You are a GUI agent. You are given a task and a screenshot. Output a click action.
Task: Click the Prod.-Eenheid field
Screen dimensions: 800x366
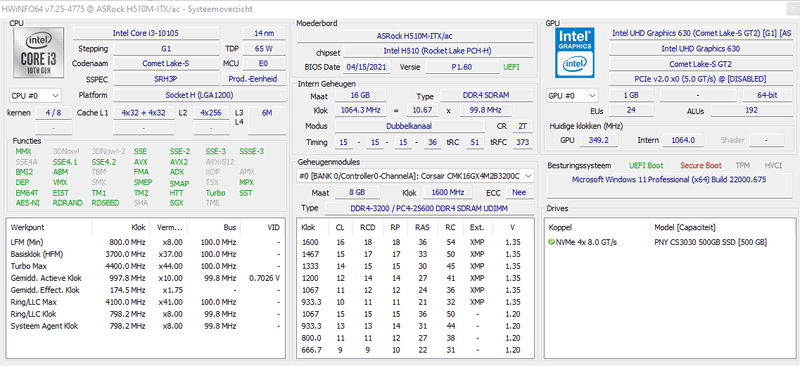pos(254,79)
